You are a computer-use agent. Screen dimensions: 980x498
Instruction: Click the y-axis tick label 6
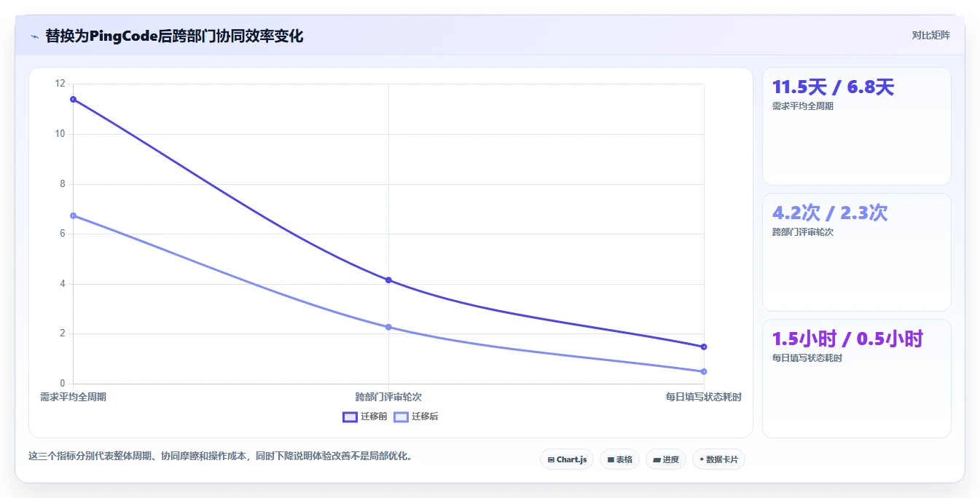[x=63, y=234]
